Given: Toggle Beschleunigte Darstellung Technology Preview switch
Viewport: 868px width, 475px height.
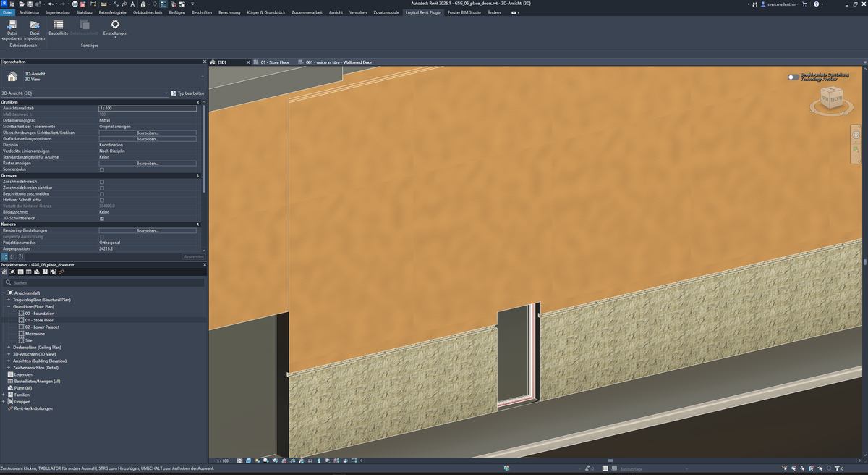Looking at the screenshot, I should [x=792, y=75].
